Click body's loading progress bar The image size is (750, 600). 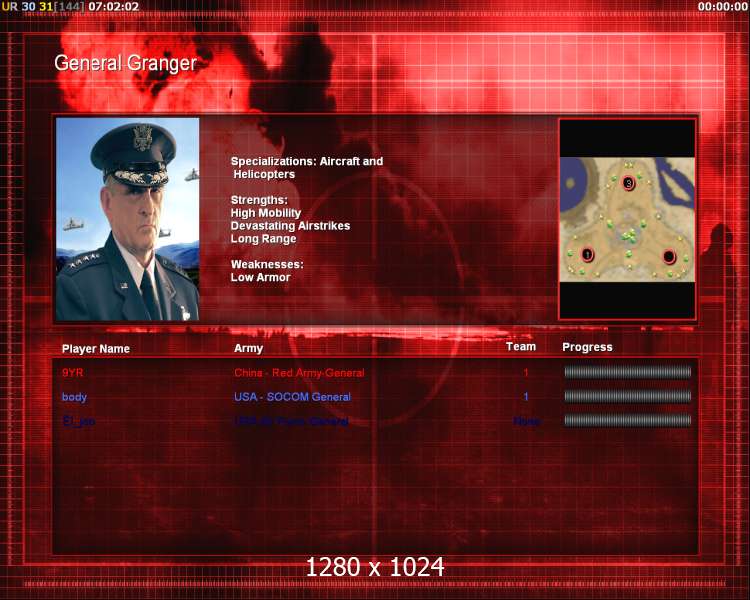point(628,396)
